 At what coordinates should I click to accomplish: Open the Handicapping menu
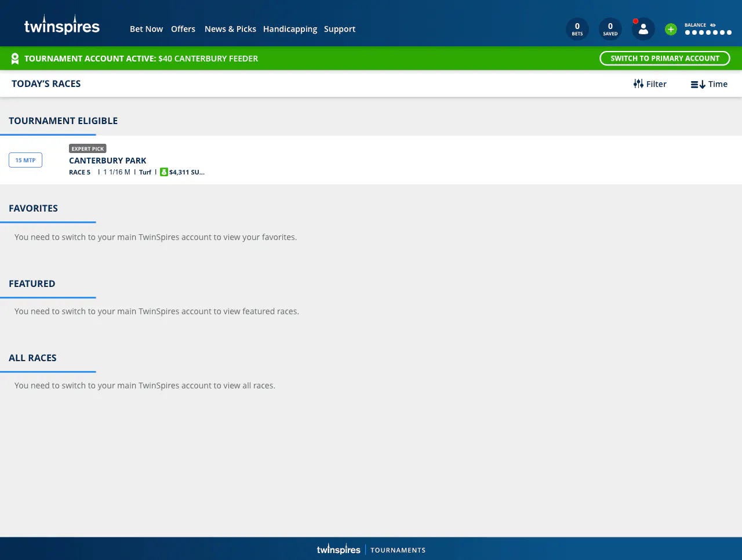click(290, 29)
